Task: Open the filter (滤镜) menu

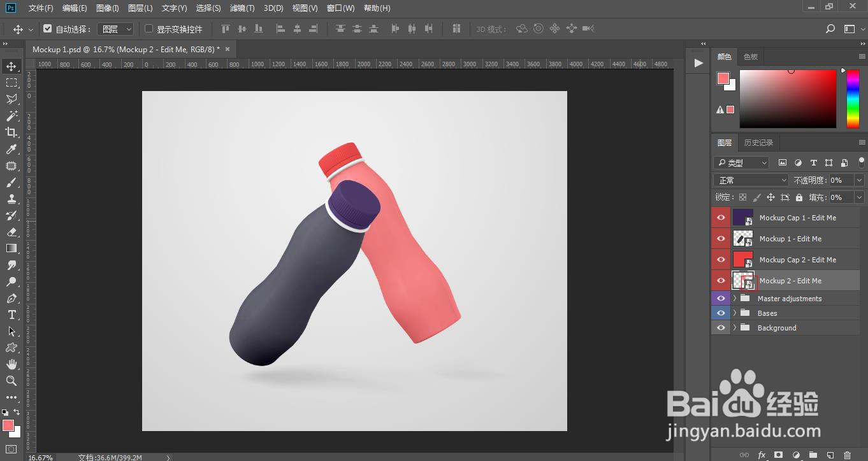Action: [242, 8]
